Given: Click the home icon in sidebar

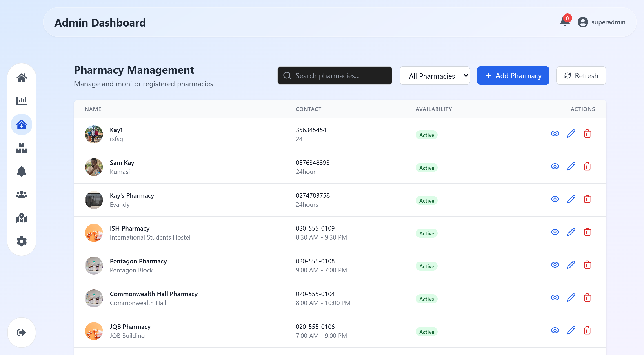Looking at the screenshot, I should click(22, 78).
